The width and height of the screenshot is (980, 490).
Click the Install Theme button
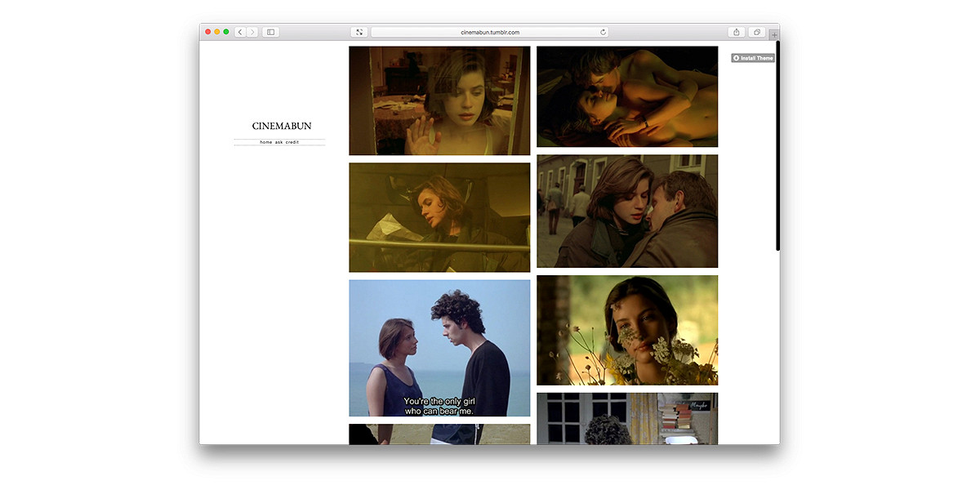753,58
